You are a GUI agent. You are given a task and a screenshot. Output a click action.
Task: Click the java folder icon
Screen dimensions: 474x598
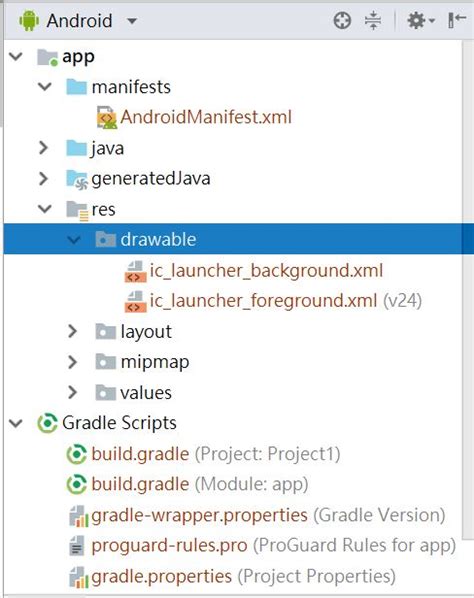click(x=76, y=148)
